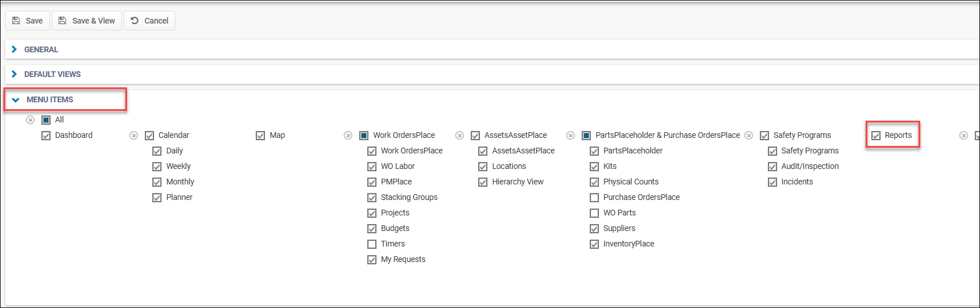Viewport: 980px width, 308px height.
Task: Collapse the Calendar group circular arrow icon
Action: [x=134, y=136]
